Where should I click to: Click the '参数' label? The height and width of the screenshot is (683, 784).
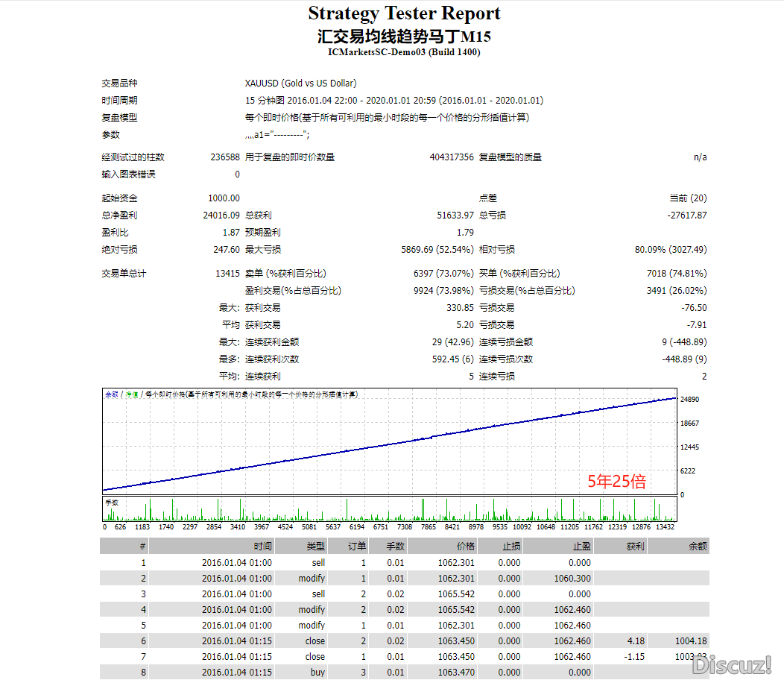coord(110,135)
